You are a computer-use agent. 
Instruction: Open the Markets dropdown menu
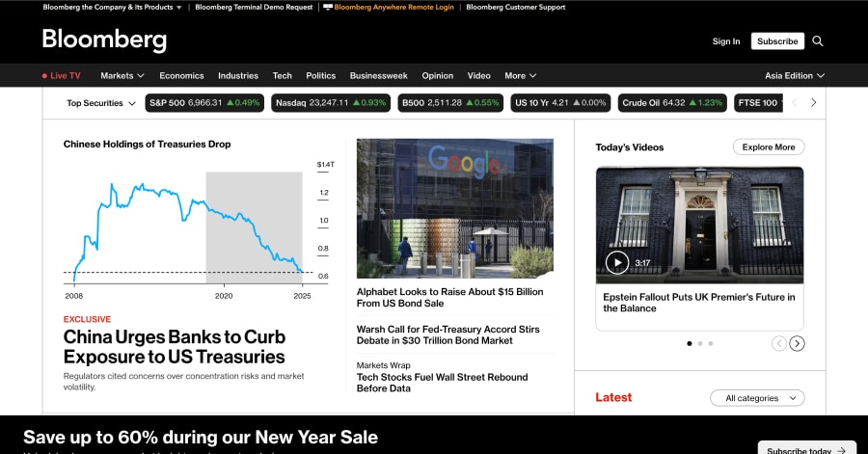tap(122, 76)
